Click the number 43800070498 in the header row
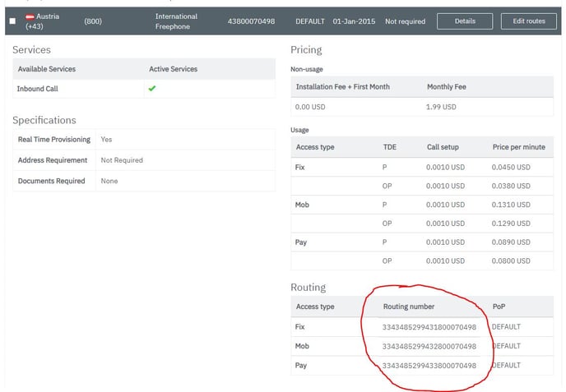566x392 pixels. [x=251, y=21]
